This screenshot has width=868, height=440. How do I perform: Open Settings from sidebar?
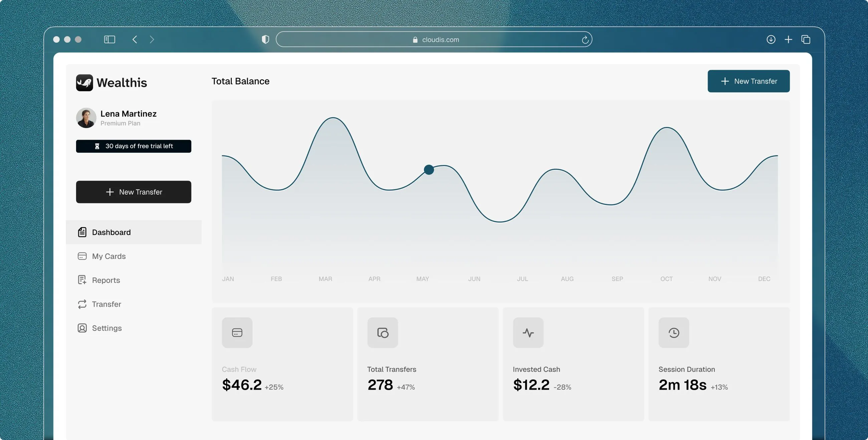pyautogui.click(x=107, y=328)
